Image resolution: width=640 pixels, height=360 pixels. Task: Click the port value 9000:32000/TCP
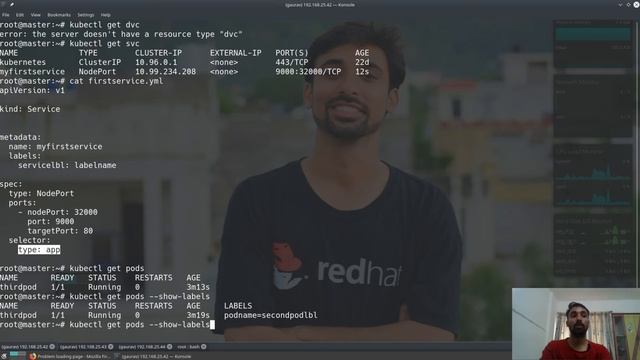tap(308, 71)
